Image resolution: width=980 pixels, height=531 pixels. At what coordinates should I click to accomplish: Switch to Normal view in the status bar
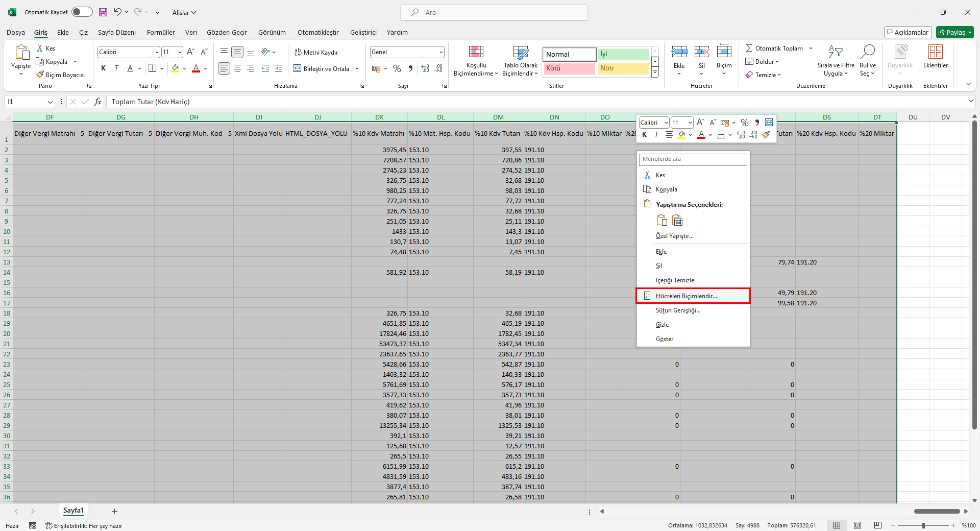[837, 525]
